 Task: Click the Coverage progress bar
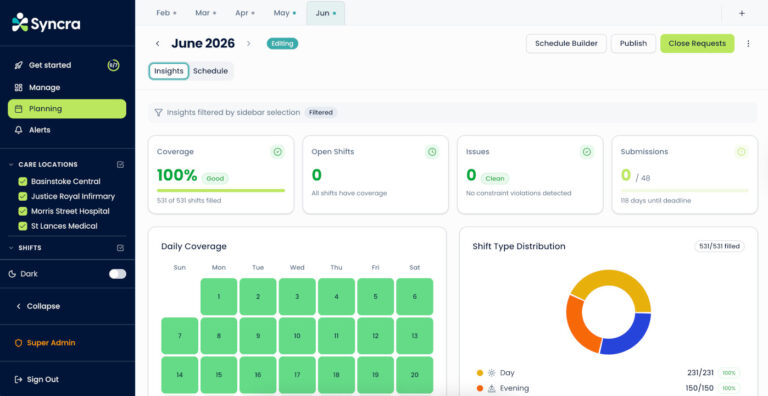221,190
